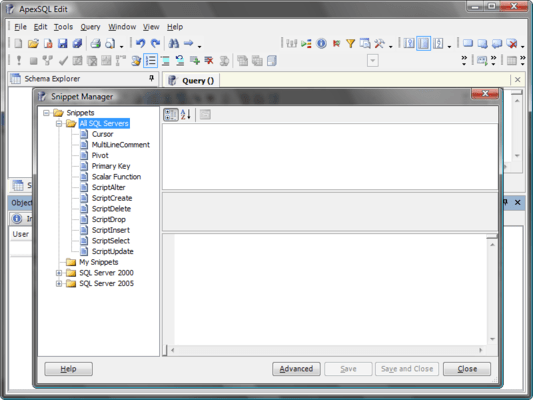
Task: Click the green plus add icon in second toolbar
Action: (194, 60)
